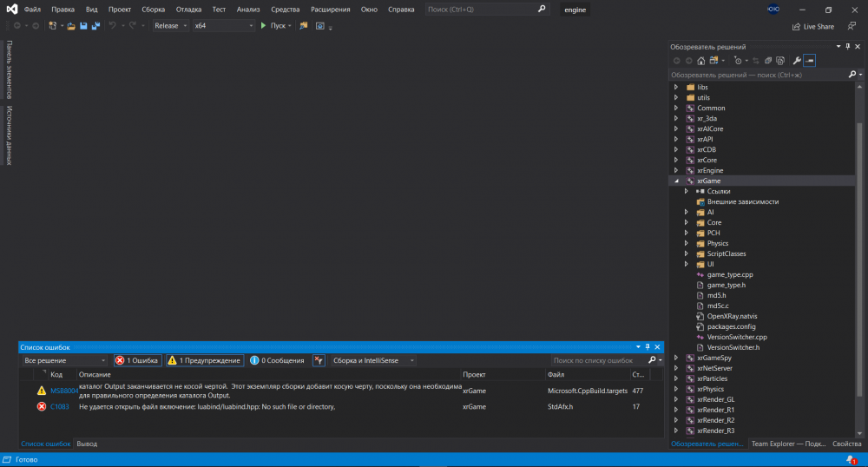The width and height of the screenshot is (868, 467).
Task: Clear the error list filter icon
Action: (x=319, y=360)
